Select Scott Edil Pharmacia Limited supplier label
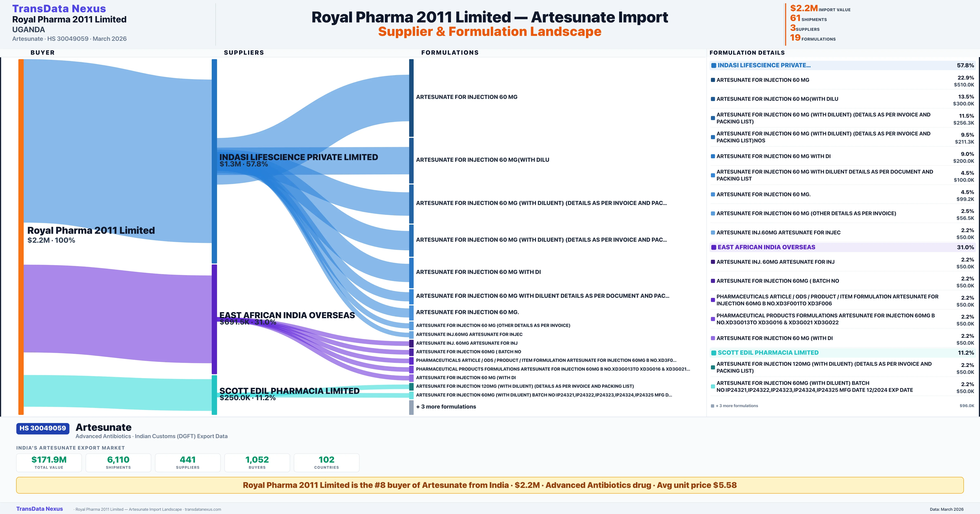 click(289, 391)
